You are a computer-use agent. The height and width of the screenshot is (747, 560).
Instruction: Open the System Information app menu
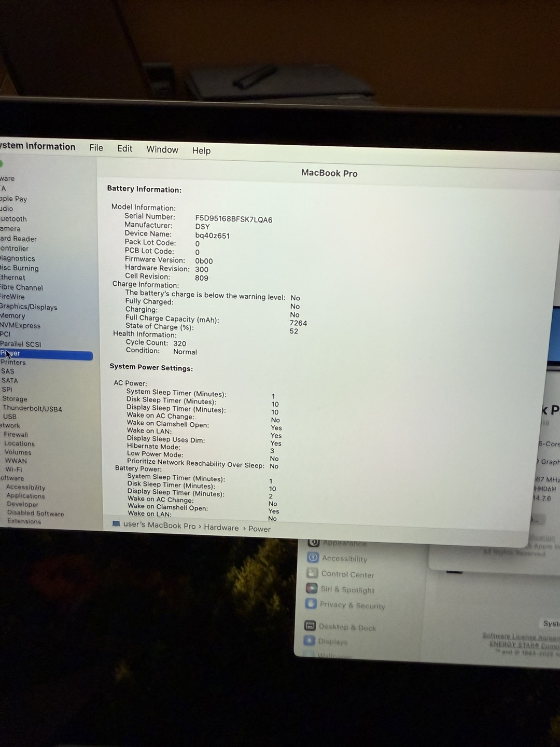click(x=37, y=146)
